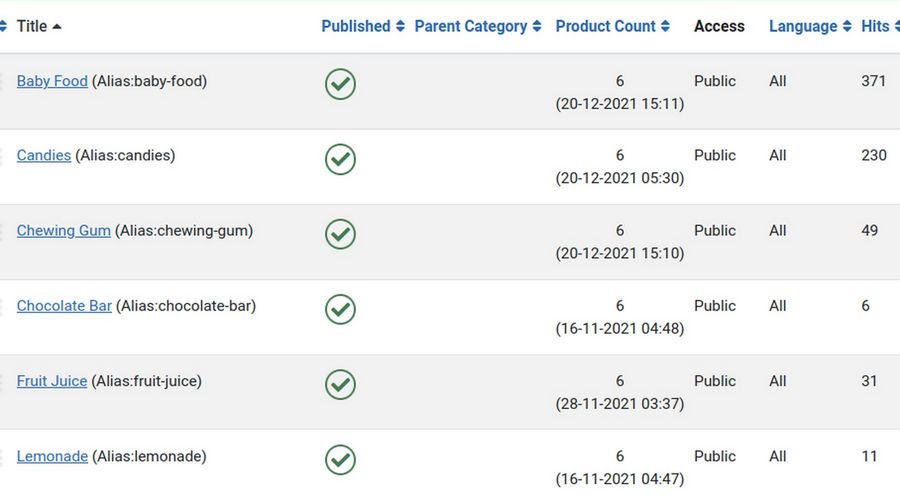The width and height of the screenshot is (900, 496).
Task: Sort table by Title column
Action: (x=32, y=26)
